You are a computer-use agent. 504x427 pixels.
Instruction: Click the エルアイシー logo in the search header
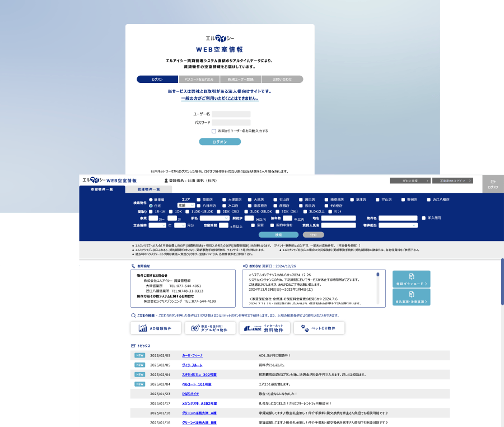coord(93,180)
